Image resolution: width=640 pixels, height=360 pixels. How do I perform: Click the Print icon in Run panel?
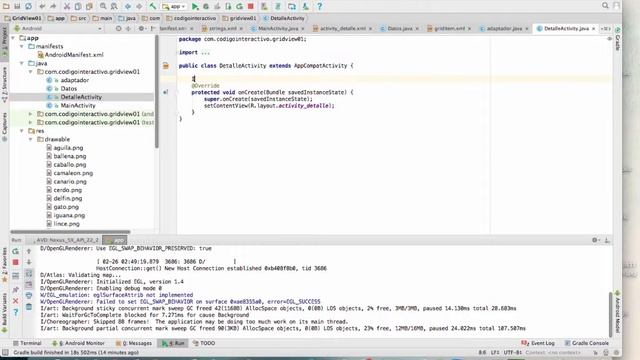29,295
